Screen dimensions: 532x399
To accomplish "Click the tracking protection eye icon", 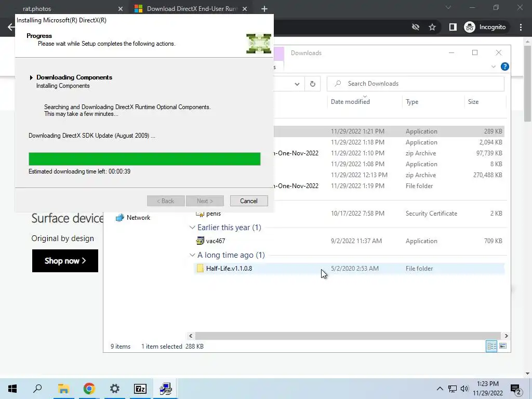I will click(415, 27).
